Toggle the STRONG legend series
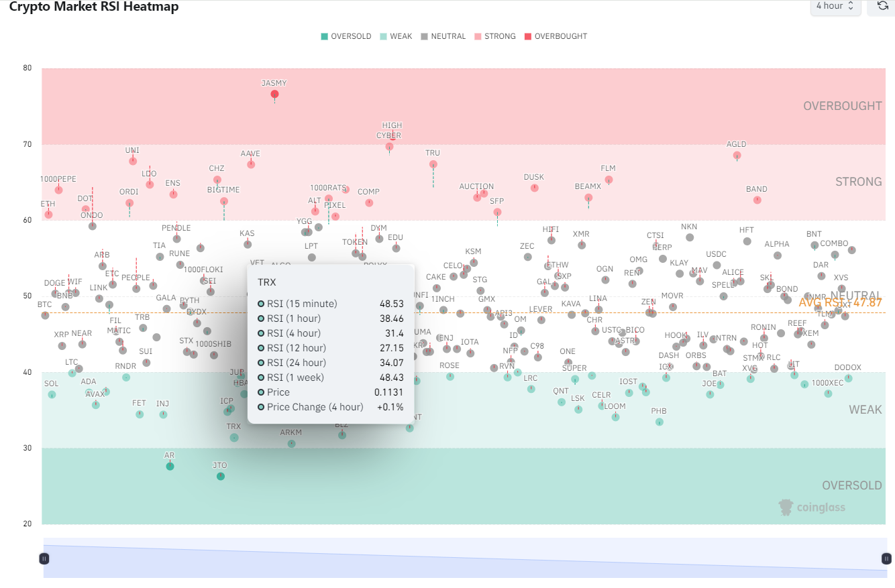The height and width of the screenshot is (588, 895). click(494, 36)
